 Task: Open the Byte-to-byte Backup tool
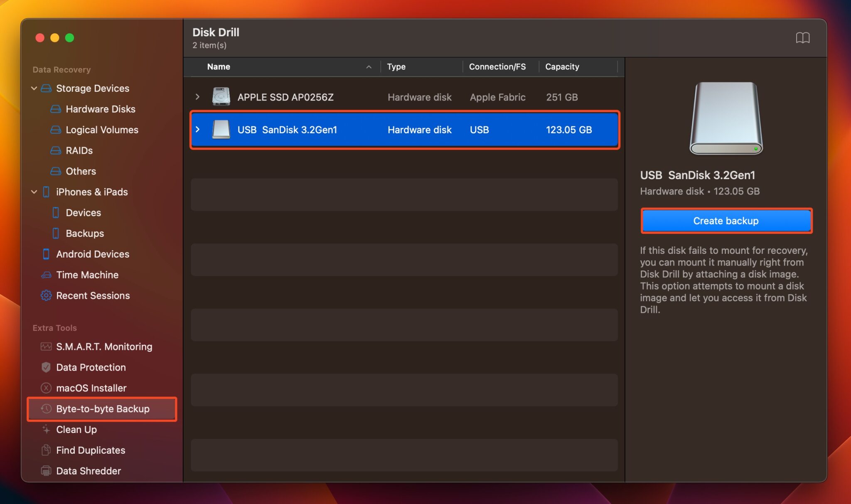coord(103,409)
